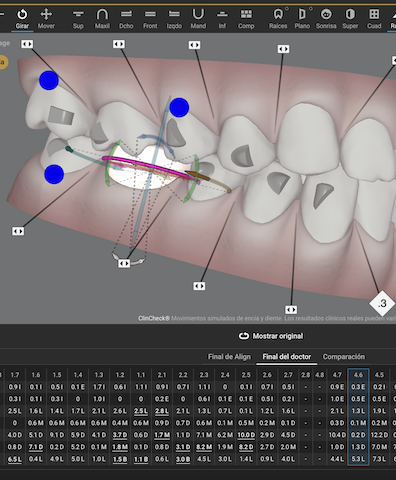Switch to Final de Align tab
396x480 pixels.
229,357
